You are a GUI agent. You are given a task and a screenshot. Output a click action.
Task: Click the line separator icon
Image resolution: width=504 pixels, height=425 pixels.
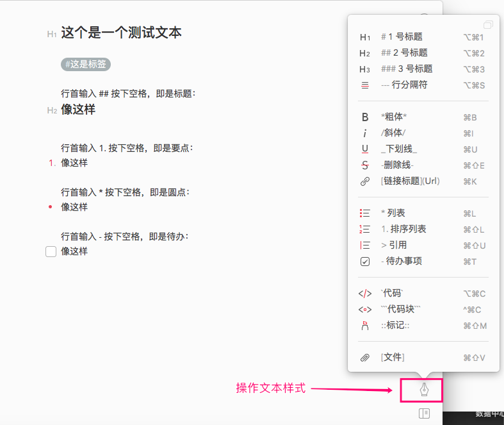(365, 85)
